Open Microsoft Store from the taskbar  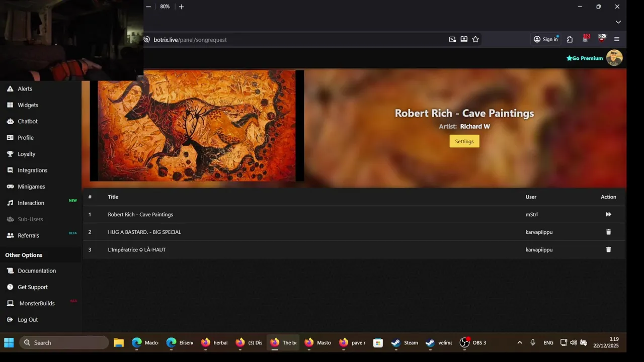tap(378, 343)
